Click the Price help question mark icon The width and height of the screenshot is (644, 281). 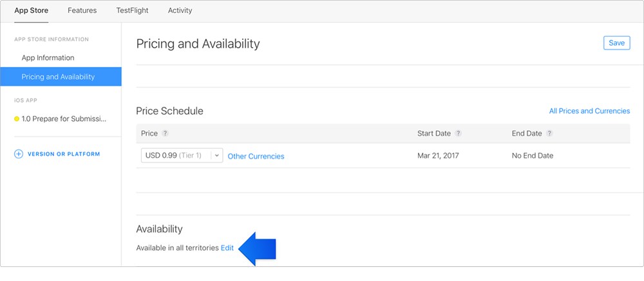click(165, 133)
